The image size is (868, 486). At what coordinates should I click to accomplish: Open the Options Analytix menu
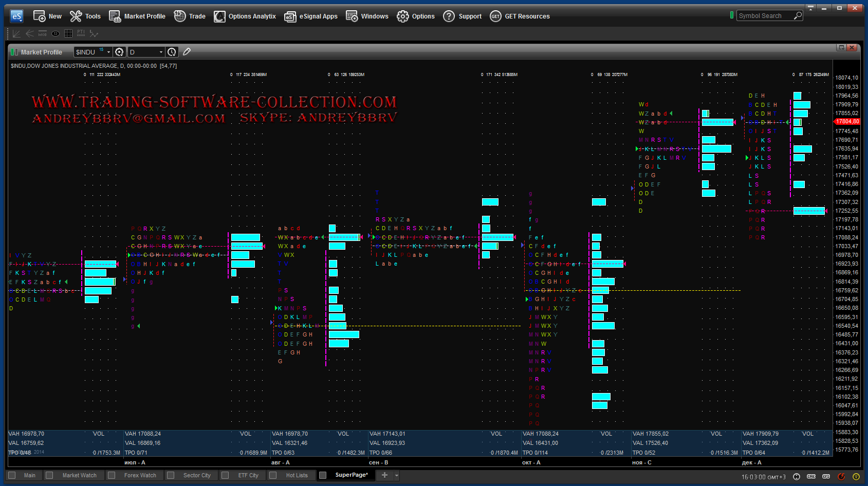(x=245, y=16)
